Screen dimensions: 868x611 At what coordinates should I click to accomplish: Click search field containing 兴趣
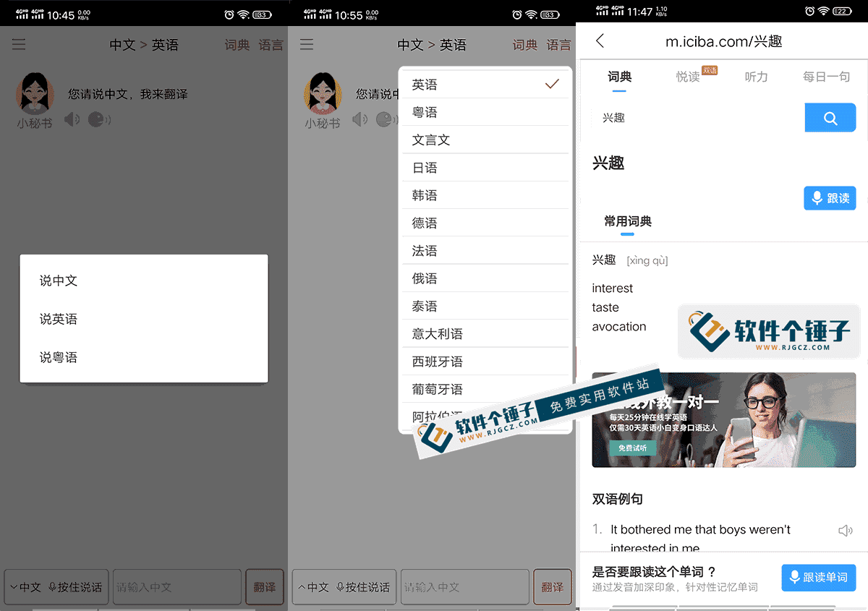(697, 118)
